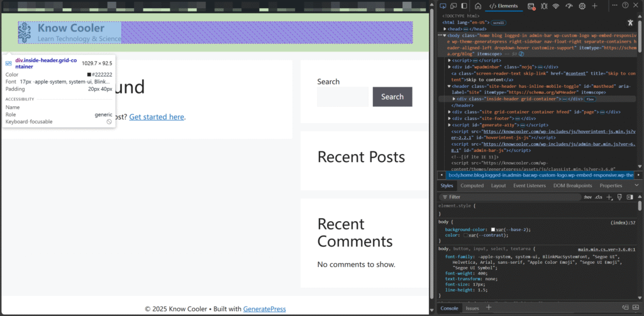Open the Sources bug icon
The height and width of the screenshot is (316, 644).
click(x=544, y=6)
